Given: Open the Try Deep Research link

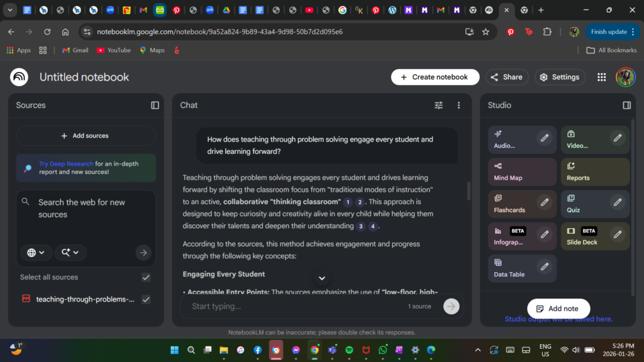Looking at the screenshot, I should (66, 164).
